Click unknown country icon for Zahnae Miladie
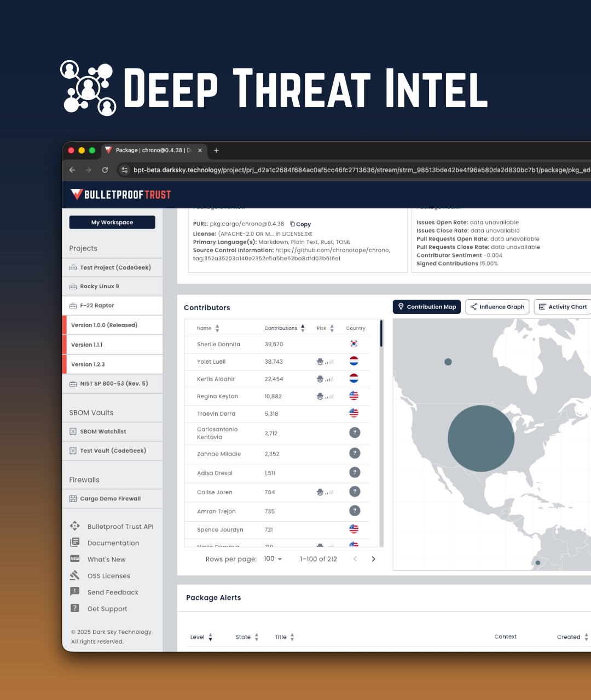 click(x=355, y=453)
